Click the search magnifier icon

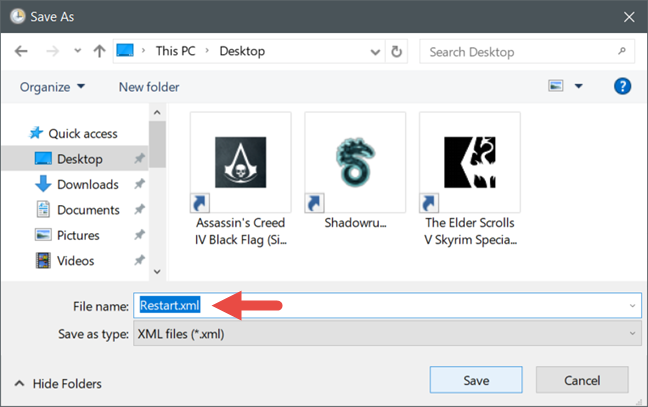(622, 51)
